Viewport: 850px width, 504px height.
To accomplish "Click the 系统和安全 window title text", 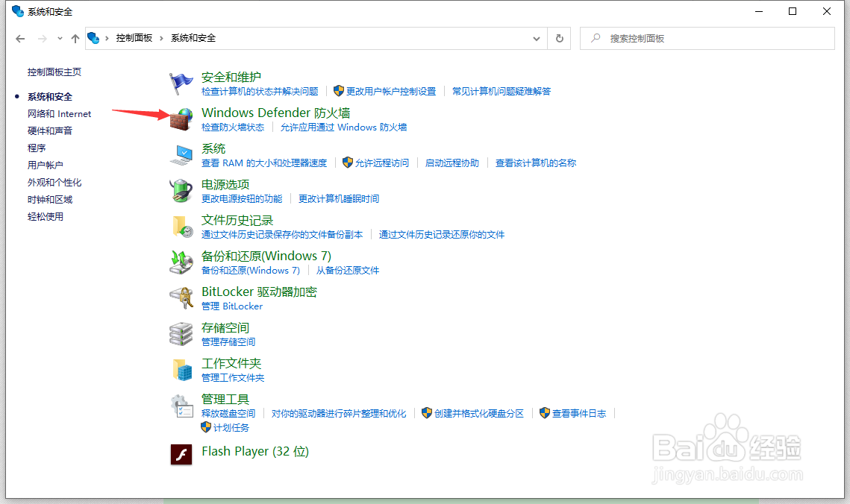I will click(50, 11).
